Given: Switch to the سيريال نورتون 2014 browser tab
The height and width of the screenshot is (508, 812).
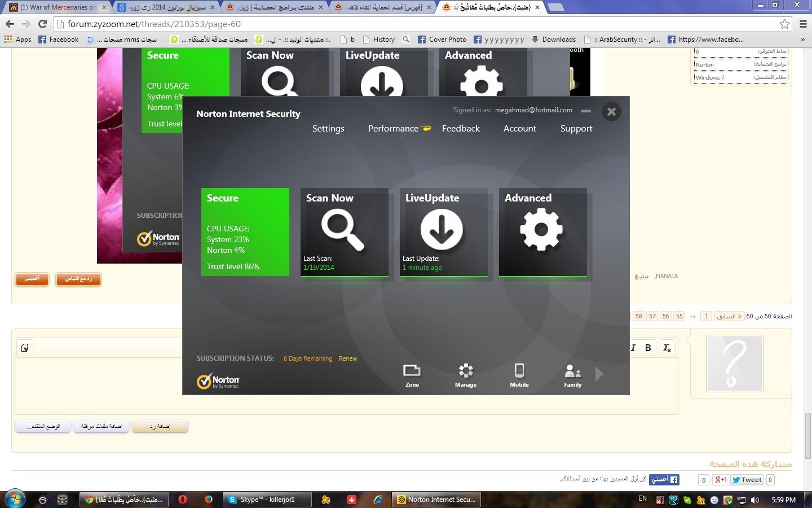Looking at the screenshot, I should [x=166, y=7].
